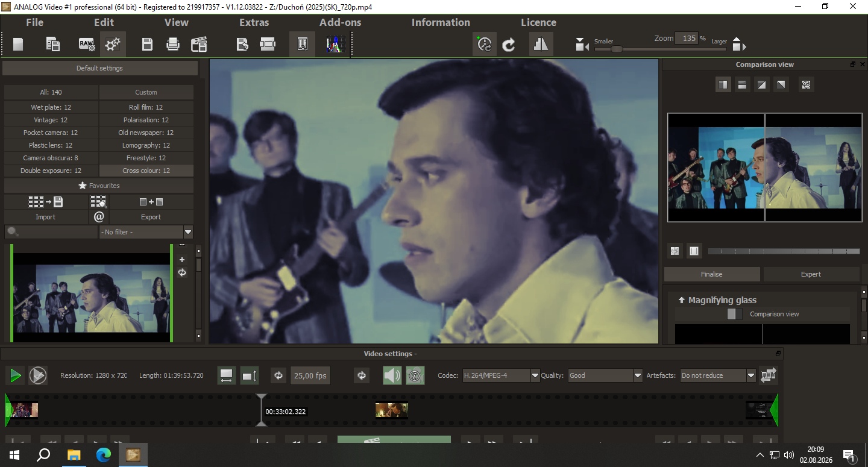Click the reset icon next to fps
Viewport: 868px width, 467px height.
point(278,375)
